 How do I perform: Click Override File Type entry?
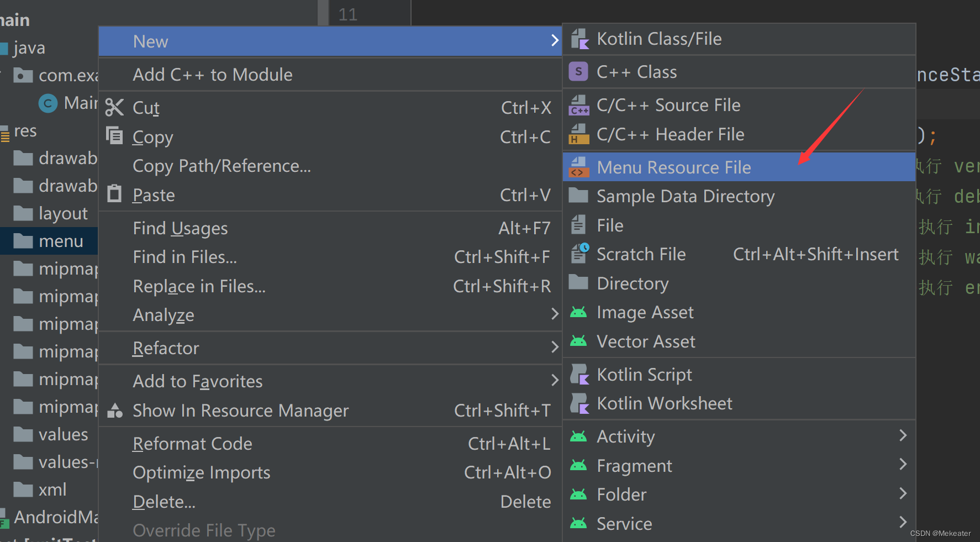(330, 530)
